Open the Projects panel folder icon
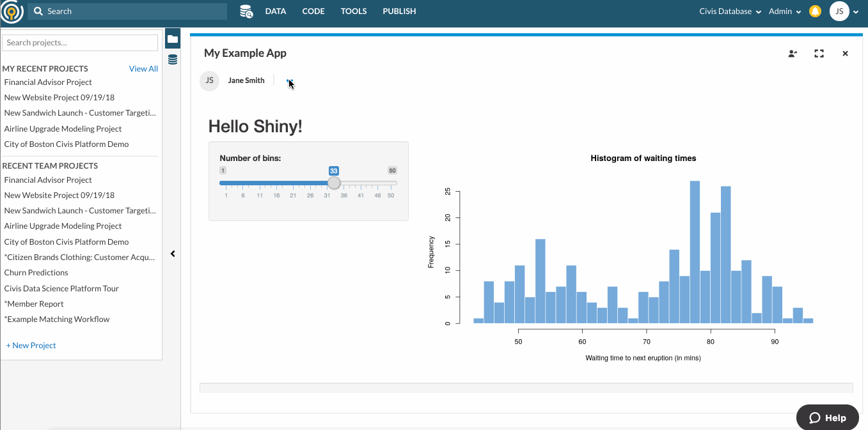Viewport: 868px width, 430px height. point(172,38)
